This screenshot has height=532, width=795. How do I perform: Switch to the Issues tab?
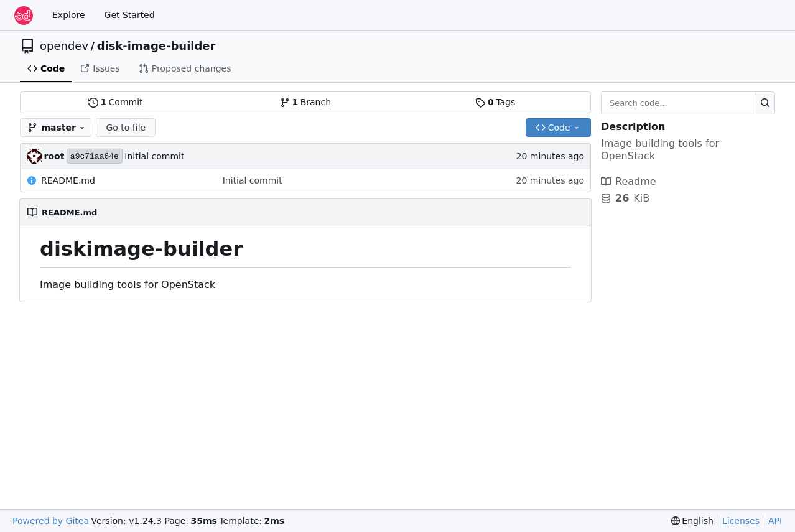tap(100, 68)
